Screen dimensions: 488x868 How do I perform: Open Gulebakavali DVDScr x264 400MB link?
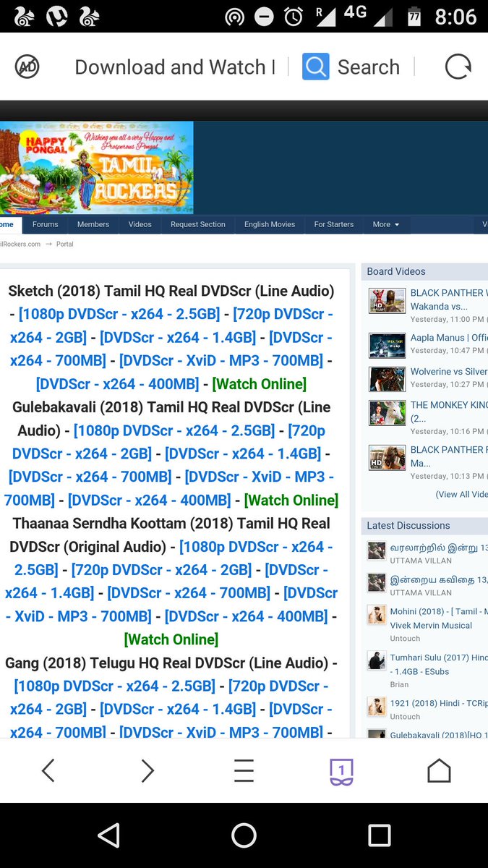tap(150, 500)
